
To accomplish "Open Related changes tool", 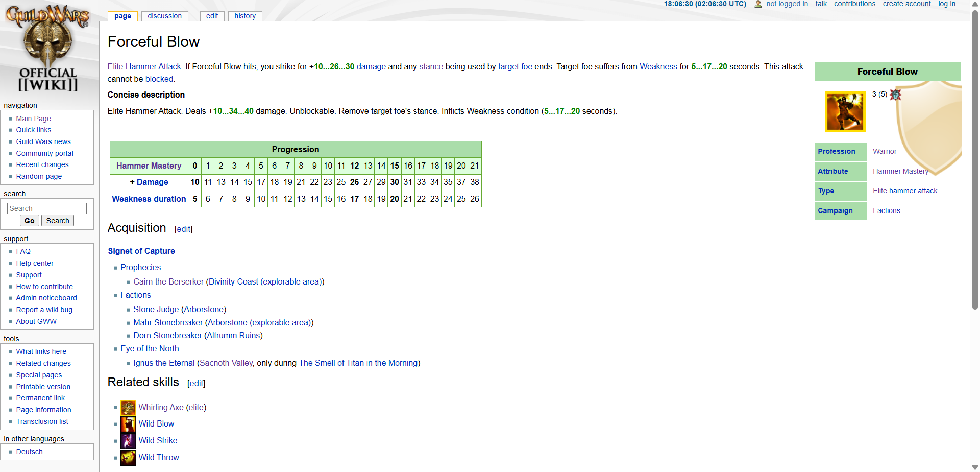I will (x=43, y=363).
